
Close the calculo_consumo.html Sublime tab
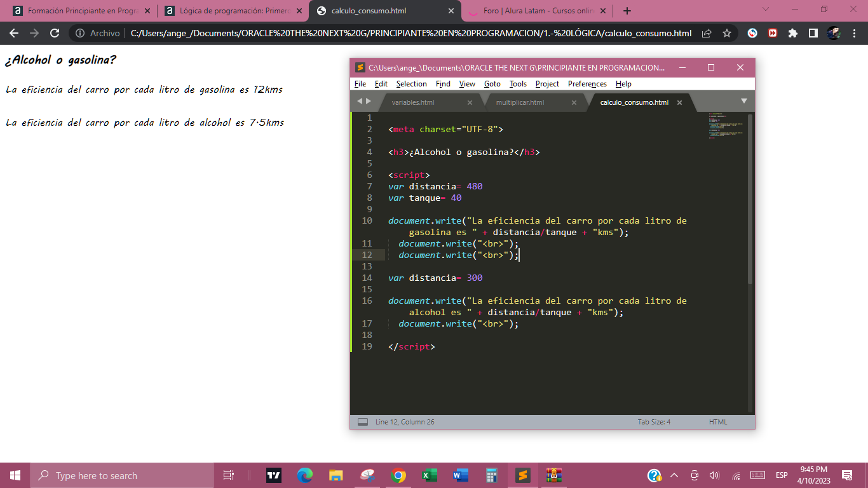[x=679, y=102]
